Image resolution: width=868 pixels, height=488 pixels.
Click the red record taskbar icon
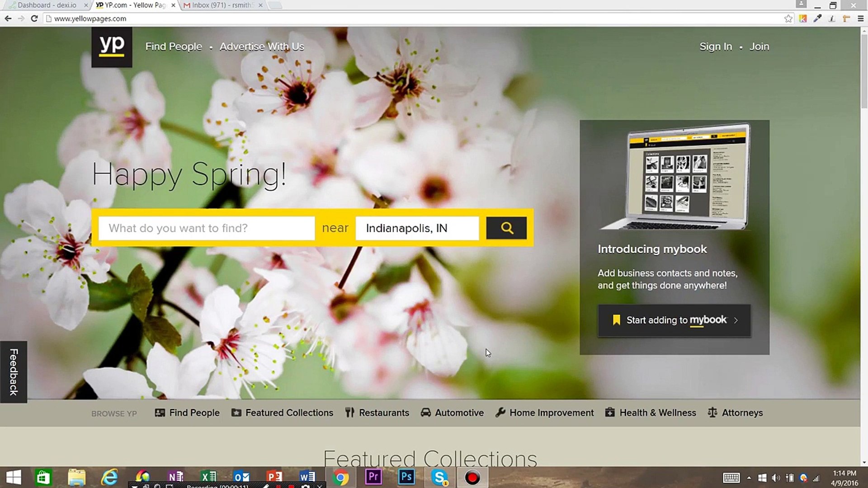point(472,477)
